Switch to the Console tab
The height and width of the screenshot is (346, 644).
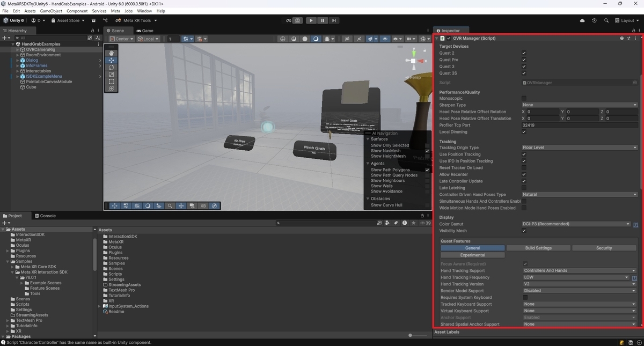click(x=45, y=216)
